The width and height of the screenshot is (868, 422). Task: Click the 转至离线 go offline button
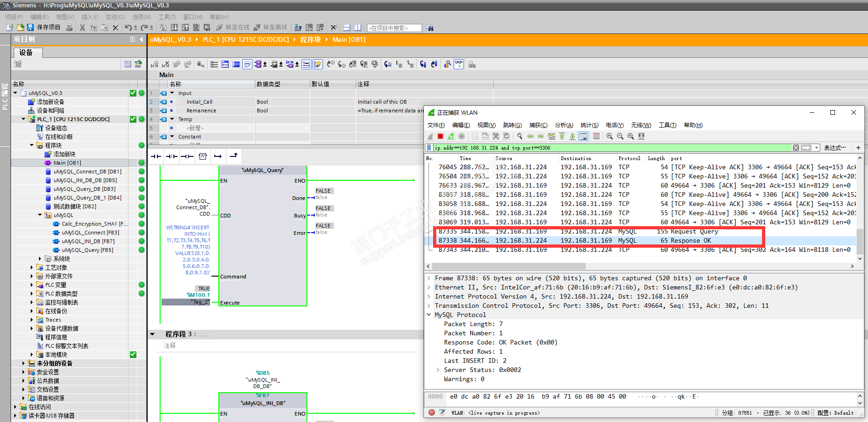click(x=270, y=28)
